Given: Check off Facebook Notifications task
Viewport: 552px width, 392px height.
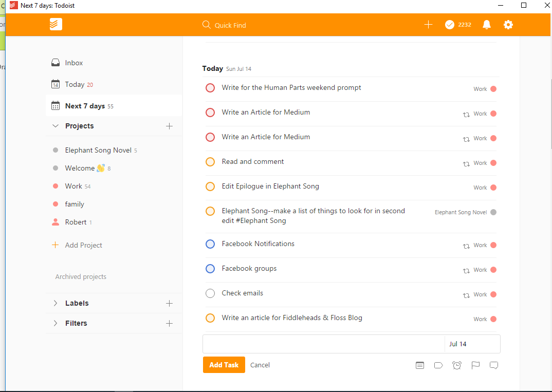Looking at the screenshot, I should pos(210,244).
